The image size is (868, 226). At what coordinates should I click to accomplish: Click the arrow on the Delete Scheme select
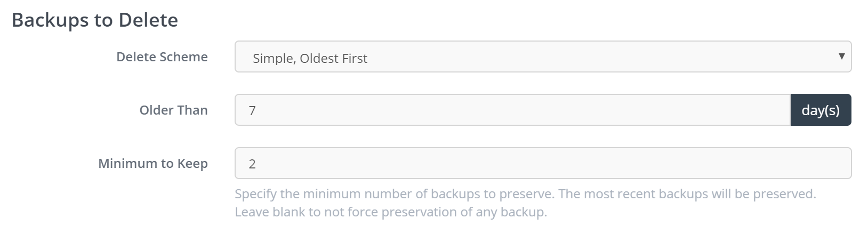point(841,56)
